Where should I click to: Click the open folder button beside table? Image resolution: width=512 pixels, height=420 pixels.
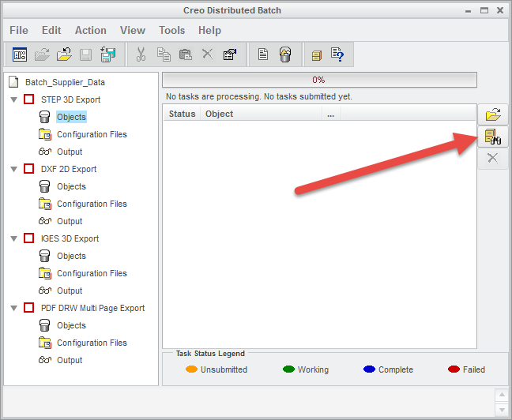[x=493, y=114]
